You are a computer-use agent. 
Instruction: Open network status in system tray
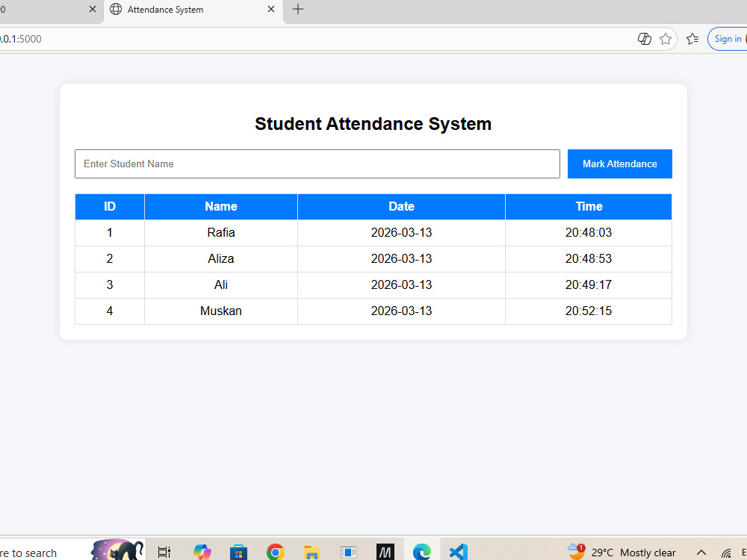726,553
